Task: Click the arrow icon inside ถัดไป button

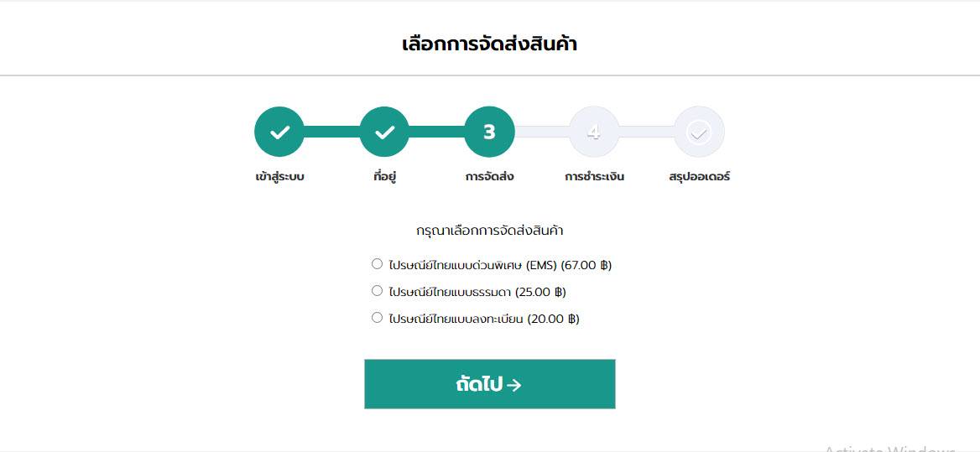Action: (513, 385)
